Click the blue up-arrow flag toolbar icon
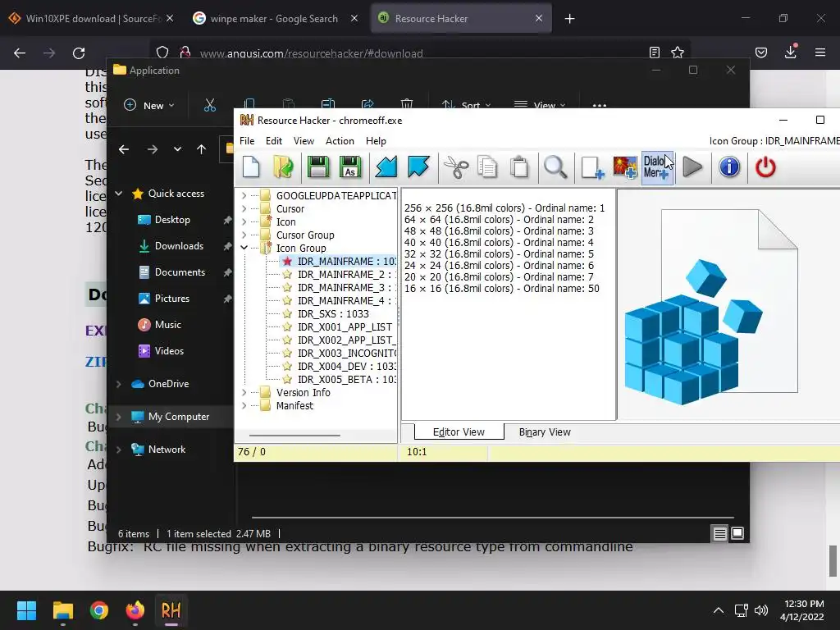The height and width of the screenshot is (630, 840). pyautogui.click(x=418, y=167)
